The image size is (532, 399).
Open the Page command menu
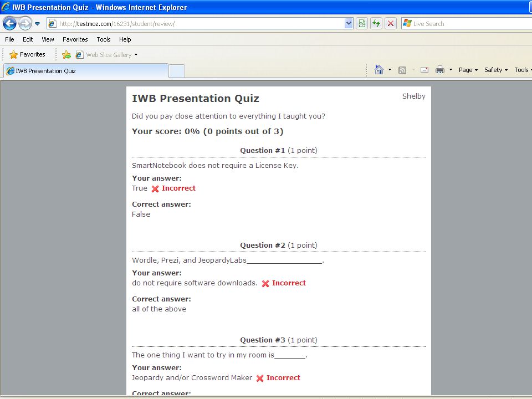pyautogui.click(x=468, y=70)
